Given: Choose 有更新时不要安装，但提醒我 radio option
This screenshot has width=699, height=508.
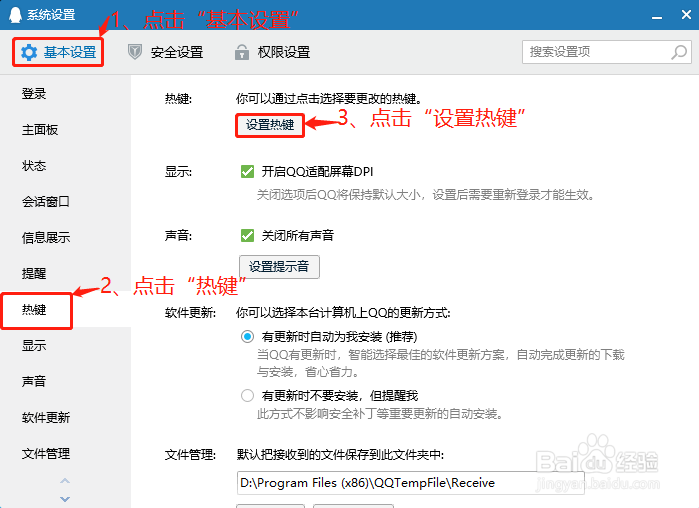Looking at the screenshot, I should click(247, 395).
